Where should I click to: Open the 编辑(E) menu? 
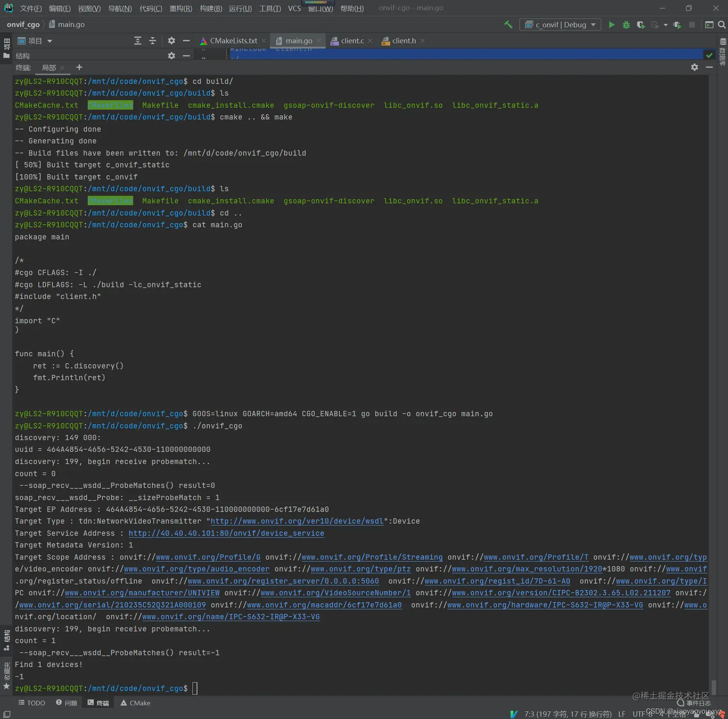coord(60,9)
